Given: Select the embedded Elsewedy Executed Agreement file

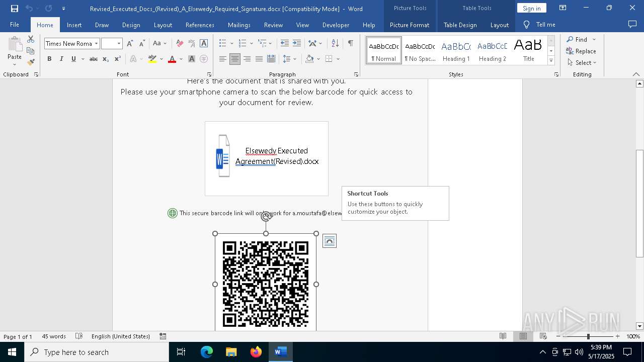Looking at the screenshot, I should coord(267,158).
